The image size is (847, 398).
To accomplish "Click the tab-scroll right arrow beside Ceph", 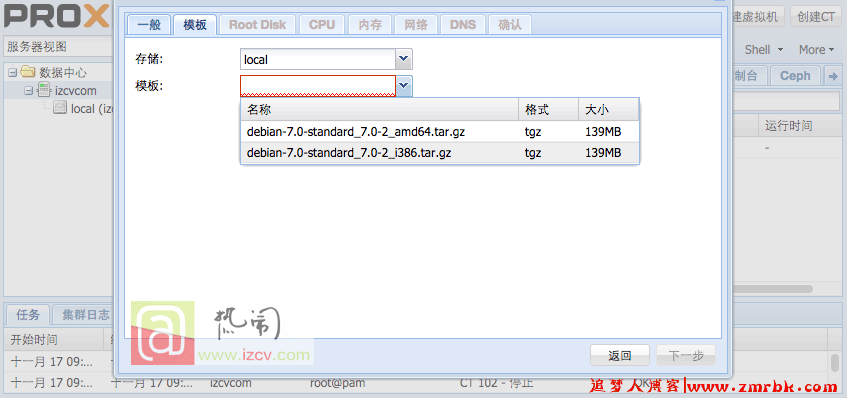I will pyautogui.click(x=832, y=76).
